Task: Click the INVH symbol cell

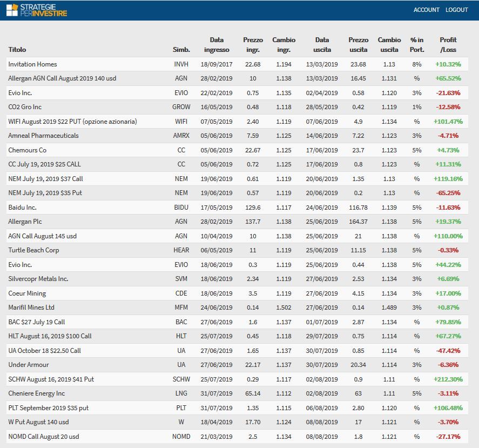Action: pyautogui.click(x=181, y=64)
